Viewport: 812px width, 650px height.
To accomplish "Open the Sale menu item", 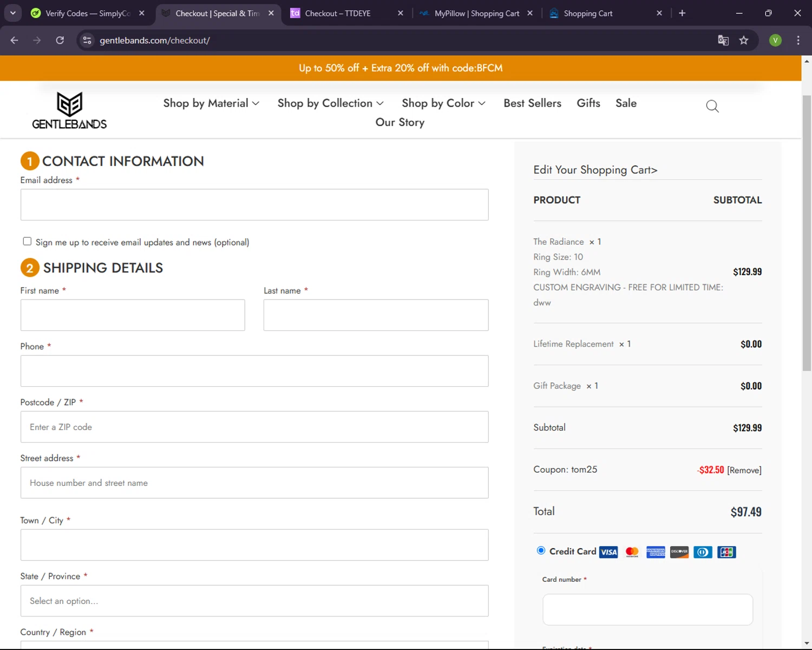I will 626,103.
